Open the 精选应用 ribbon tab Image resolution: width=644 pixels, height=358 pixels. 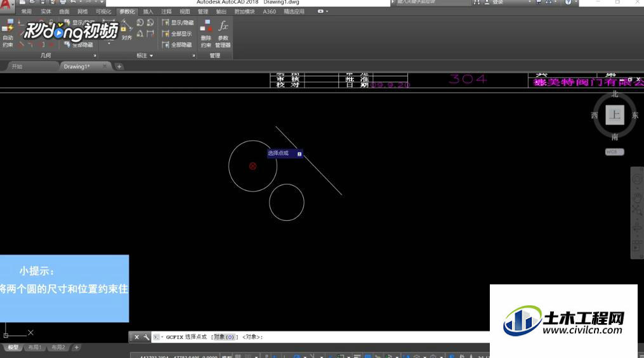(294, 11)
